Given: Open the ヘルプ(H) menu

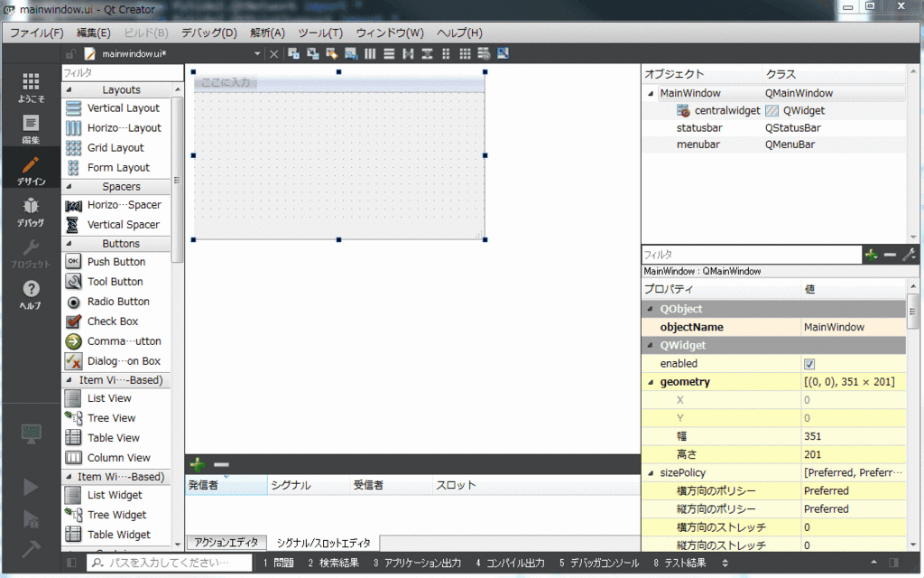Looking at the screenshot, I should (459, 33).
